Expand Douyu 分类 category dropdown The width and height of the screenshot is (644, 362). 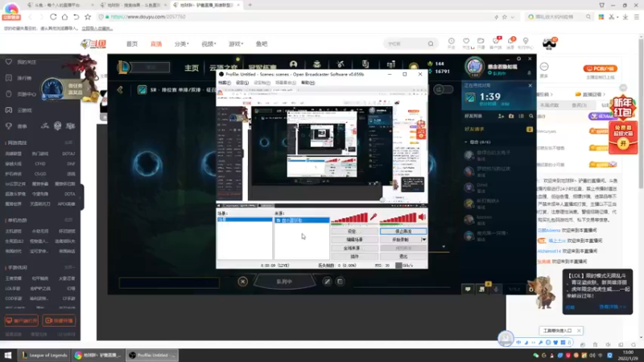point(182,44)
